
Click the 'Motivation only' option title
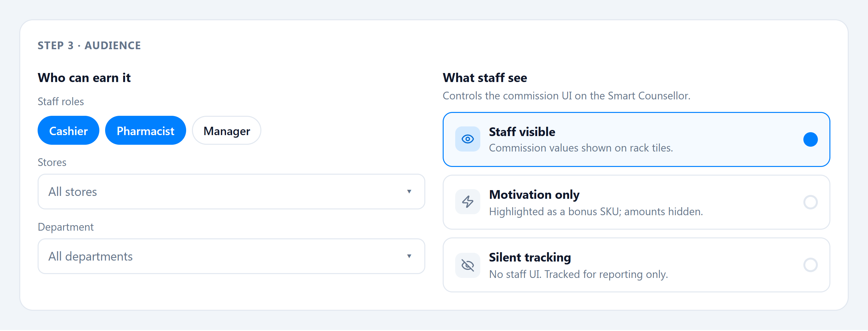(x=534, y=195)
